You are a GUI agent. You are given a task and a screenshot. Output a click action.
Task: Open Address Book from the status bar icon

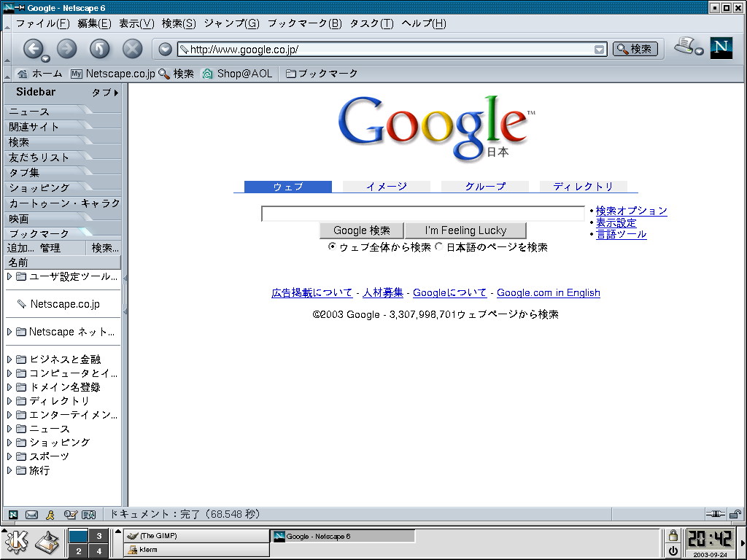[88, 514]
